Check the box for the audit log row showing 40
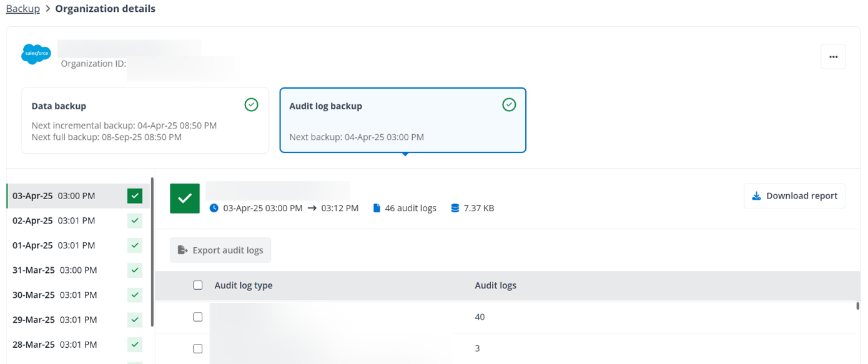The width and height of the screenshot is (868, 364). click(198, 317)
